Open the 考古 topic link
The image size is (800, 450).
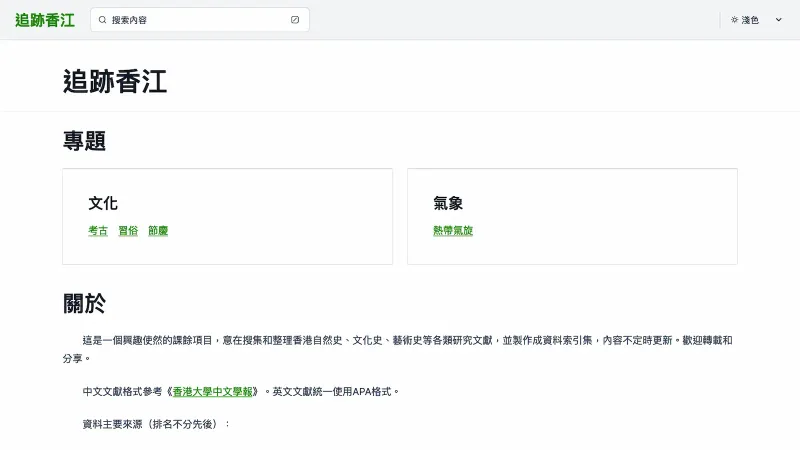(x=98, y=231)
